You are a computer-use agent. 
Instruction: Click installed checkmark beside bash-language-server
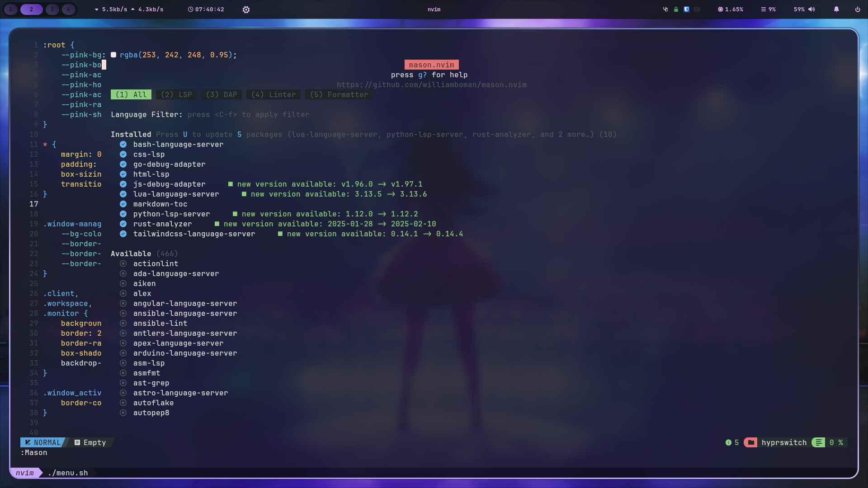coord(123,145)
